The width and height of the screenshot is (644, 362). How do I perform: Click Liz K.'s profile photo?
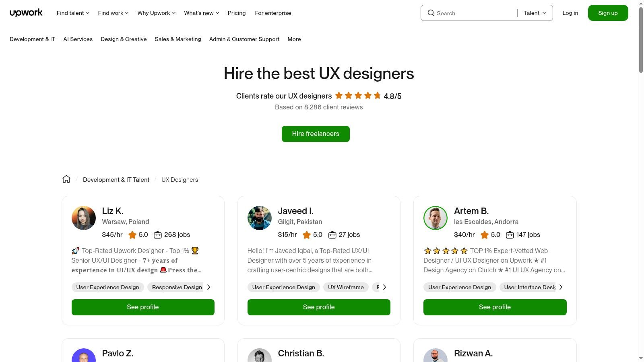tap(83, 218)
